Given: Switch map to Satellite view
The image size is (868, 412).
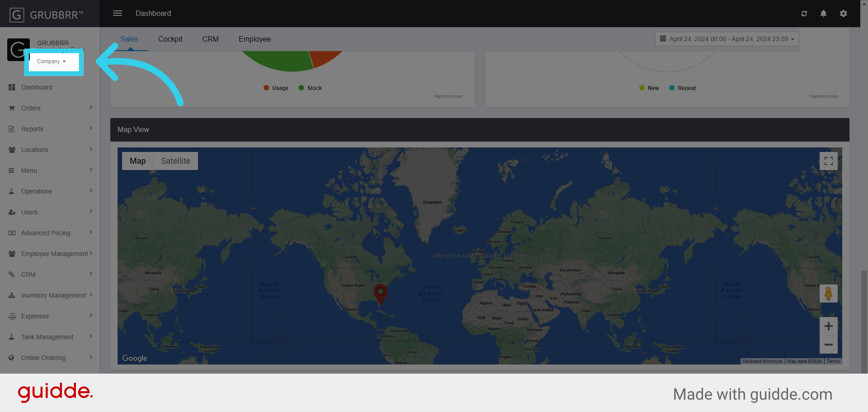Looking at the screenshot, I should tap(176, 161).
